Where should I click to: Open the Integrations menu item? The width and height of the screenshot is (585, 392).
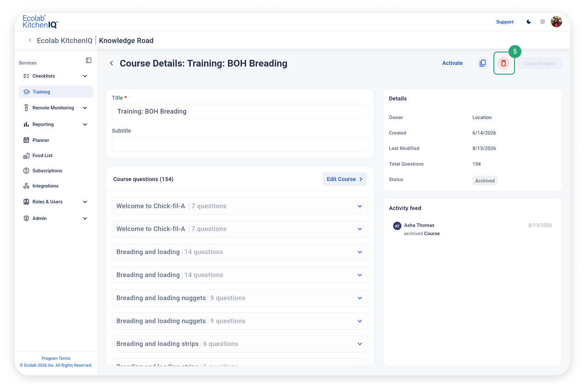click(x=56, y=186)
